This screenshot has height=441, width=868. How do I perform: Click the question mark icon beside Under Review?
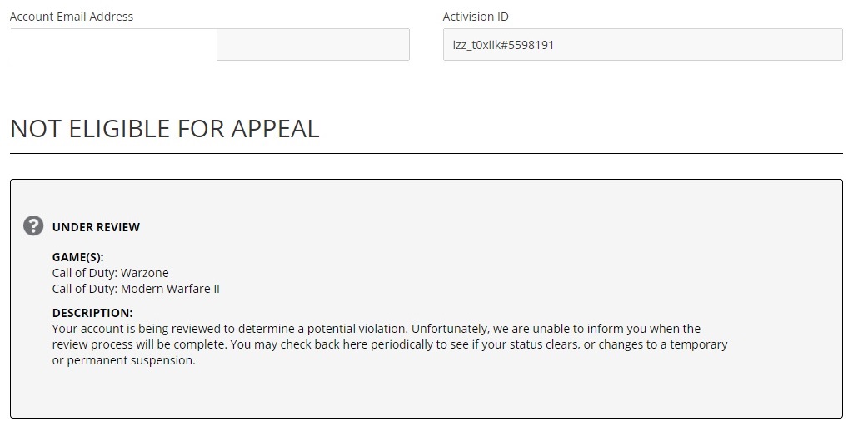click(33, 225)
